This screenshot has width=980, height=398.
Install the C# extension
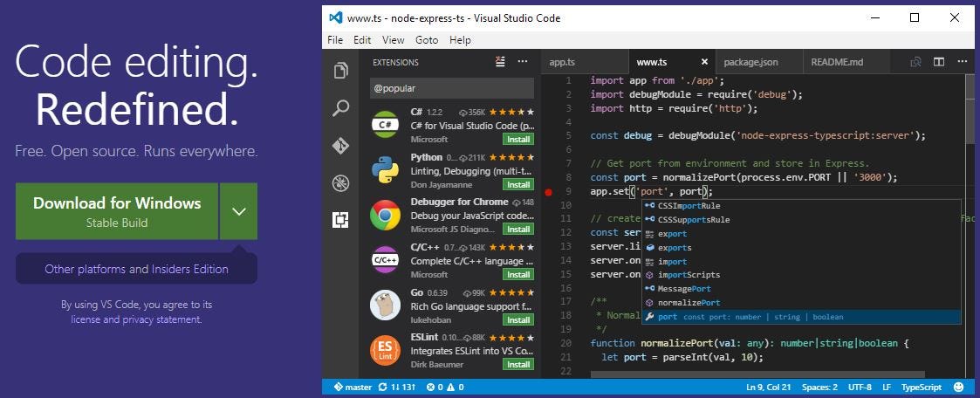point(518,140)
